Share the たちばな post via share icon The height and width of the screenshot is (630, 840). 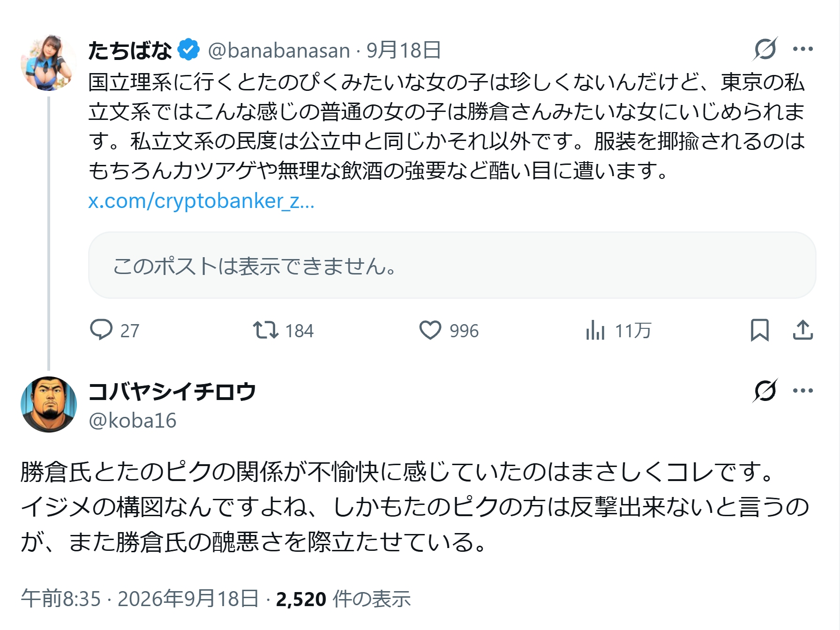(x=802, y=330)
